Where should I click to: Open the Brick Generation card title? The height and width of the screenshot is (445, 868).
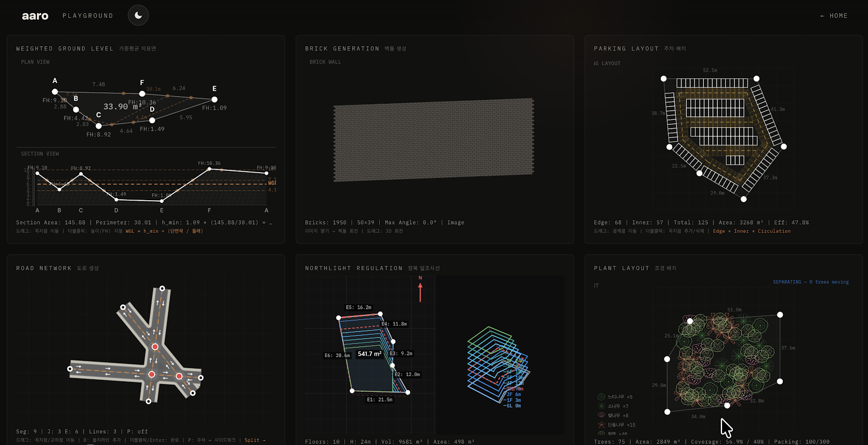[x=342, y=49]
